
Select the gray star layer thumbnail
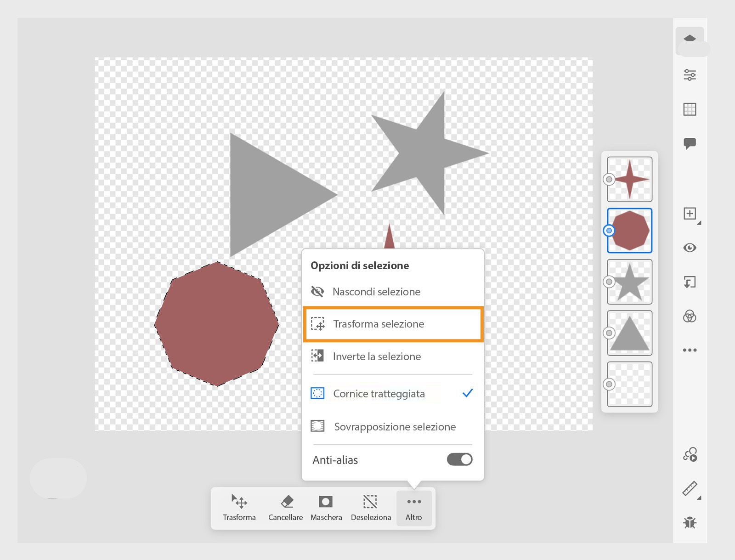(630, 282)
